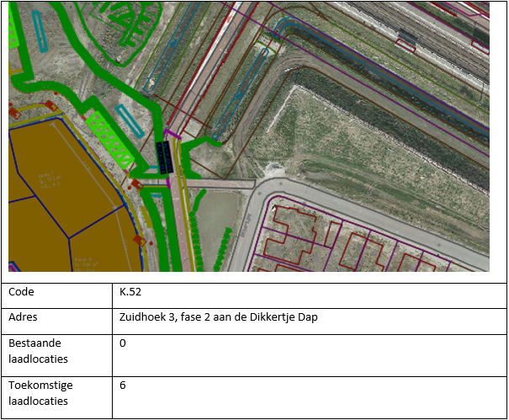Select the "Bestaande laadlocaties" label
The width and height of the screenshot is (509, 420).
click(37, 351)
